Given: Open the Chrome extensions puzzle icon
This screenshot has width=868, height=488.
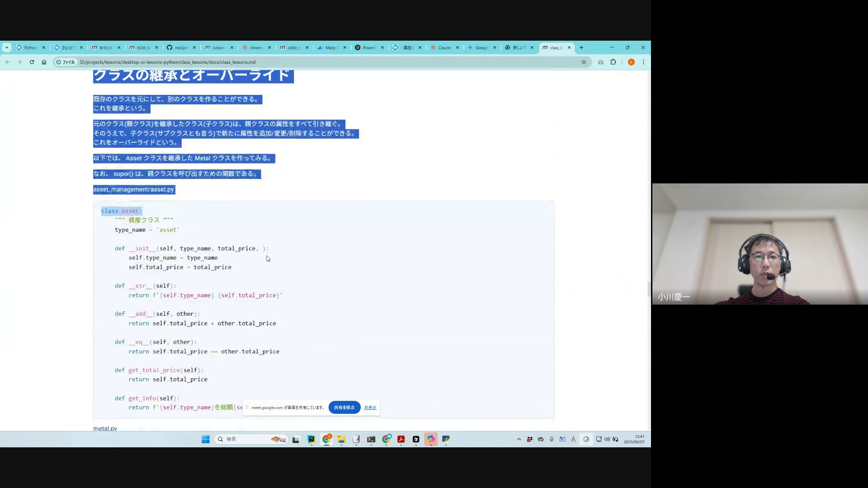Looking at the screenshot, I should [613, 62].
